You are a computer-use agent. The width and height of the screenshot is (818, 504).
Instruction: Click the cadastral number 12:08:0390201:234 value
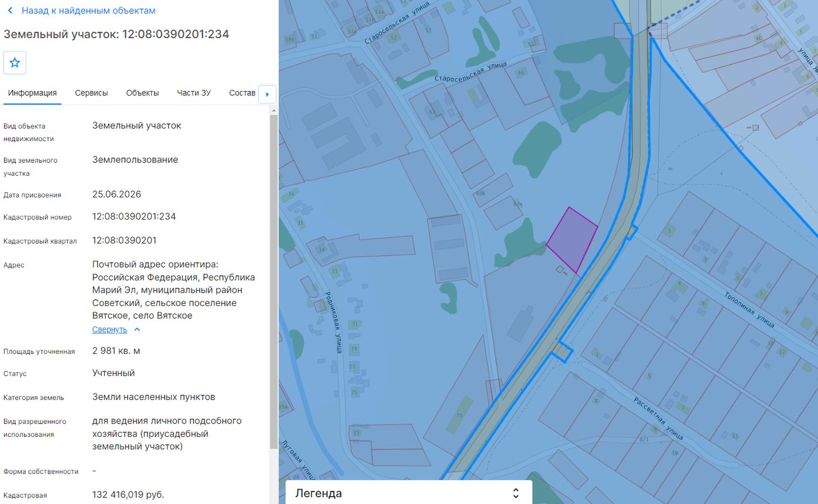[x=134, y=217]
